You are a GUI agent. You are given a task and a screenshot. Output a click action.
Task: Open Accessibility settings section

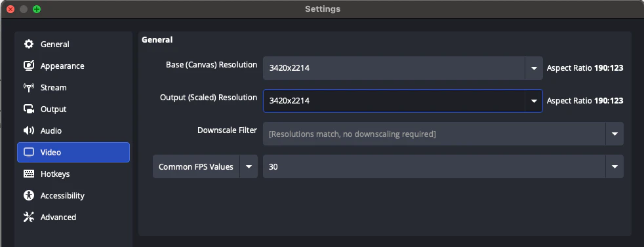click(x=73, y=195)
